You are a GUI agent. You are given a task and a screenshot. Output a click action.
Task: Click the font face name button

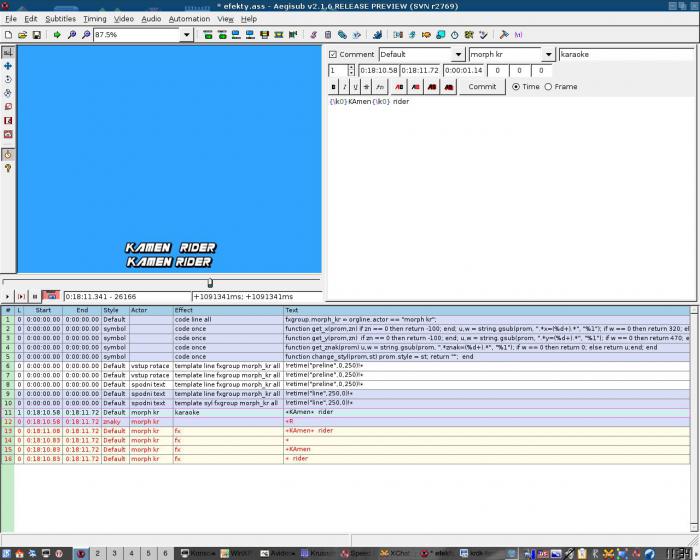click(380, 87)
